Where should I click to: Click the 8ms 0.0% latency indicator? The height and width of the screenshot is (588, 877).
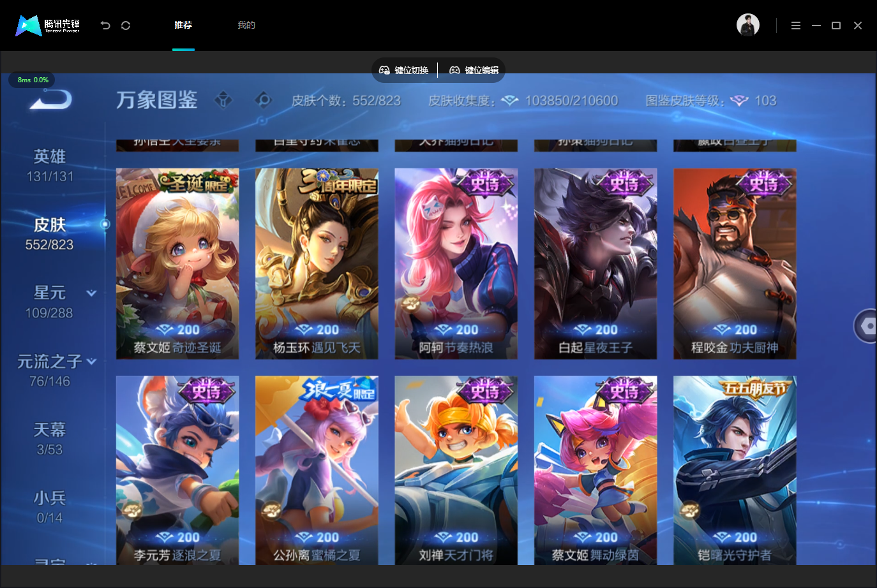(33, 80)
